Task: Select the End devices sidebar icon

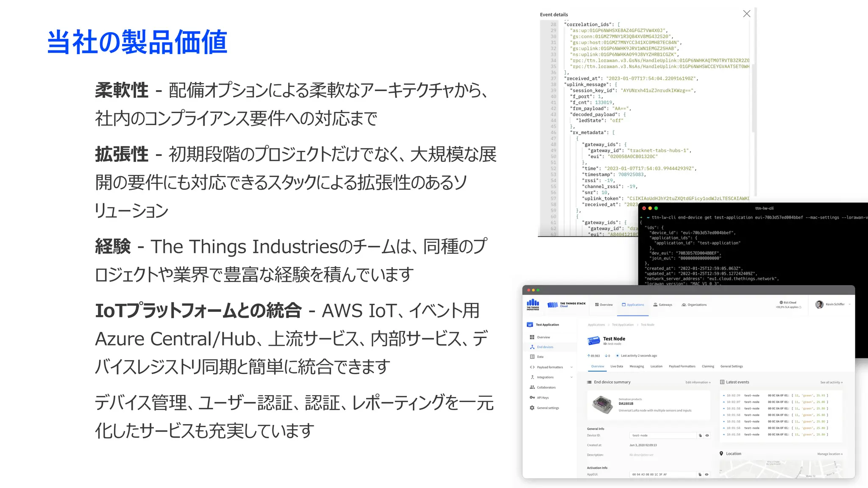Action: [532, 347]
